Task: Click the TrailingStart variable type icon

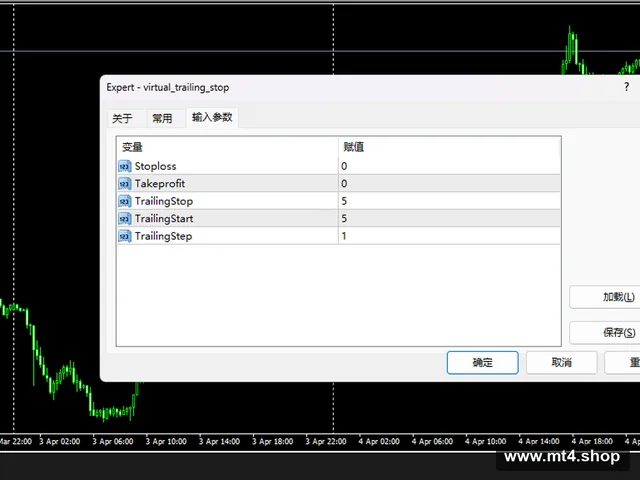Action: coord(125,219)
